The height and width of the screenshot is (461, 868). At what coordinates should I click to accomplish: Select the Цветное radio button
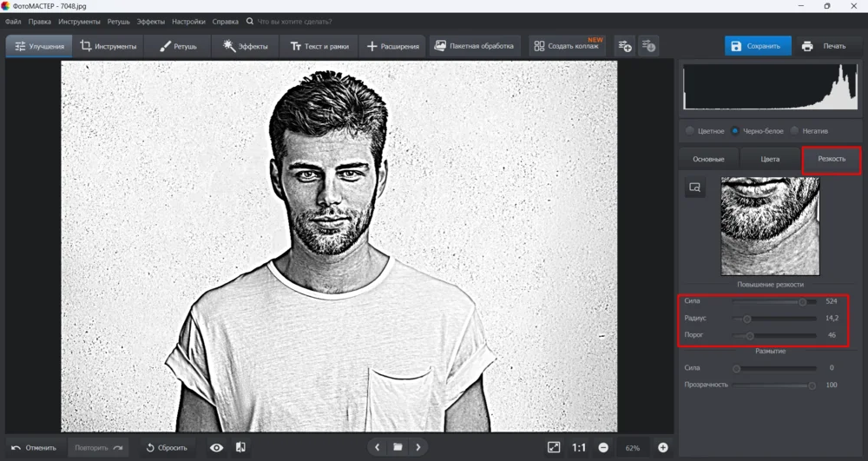click(690, 131)
